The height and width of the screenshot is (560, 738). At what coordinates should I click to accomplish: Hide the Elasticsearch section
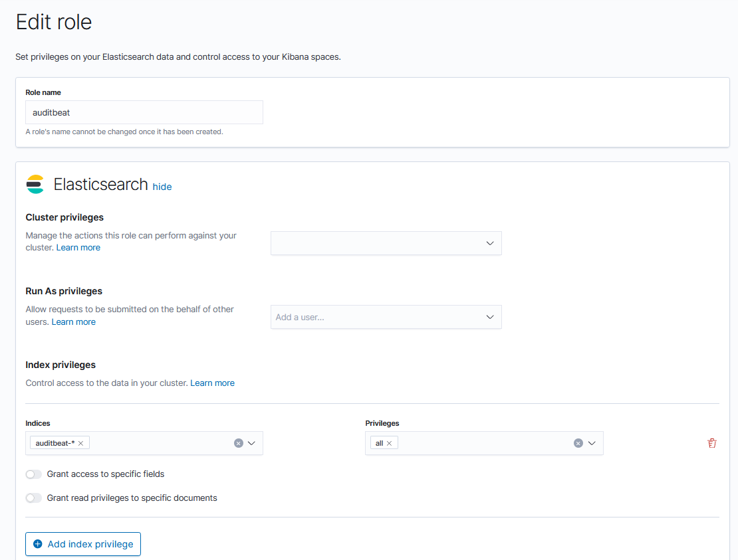(x=162, y=187)
